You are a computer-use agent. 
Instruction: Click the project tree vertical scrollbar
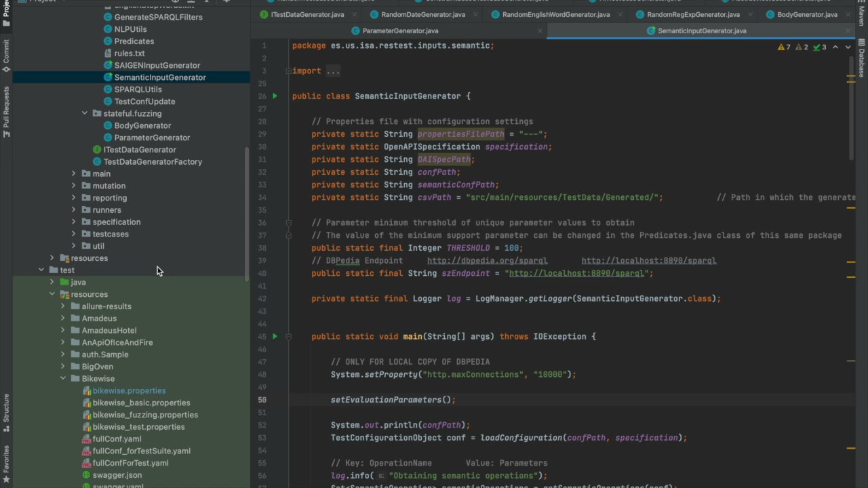coord(247,213)
